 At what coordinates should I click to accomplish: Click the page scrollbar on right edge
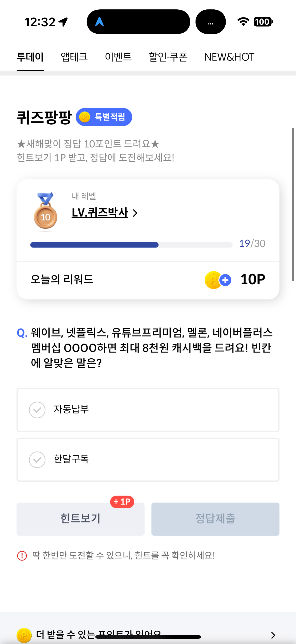[x=293, y=205]
